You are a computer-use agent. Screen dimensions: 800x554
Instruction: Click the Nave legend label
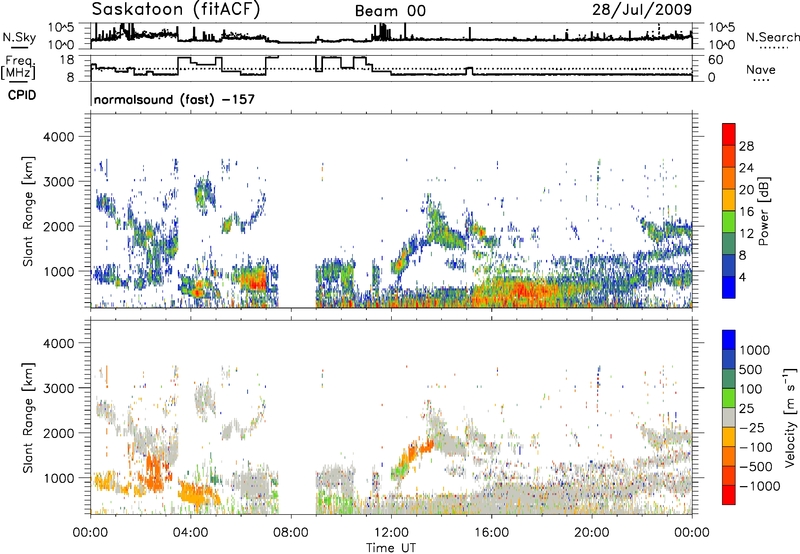point(761,70)
